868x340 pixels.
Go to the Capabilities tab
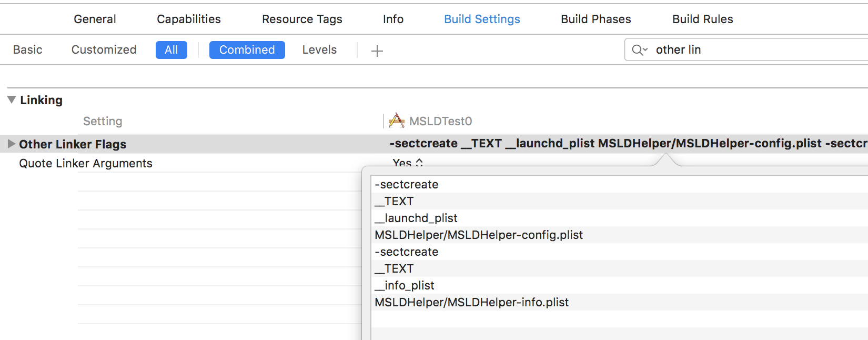(x=188, y=19)
